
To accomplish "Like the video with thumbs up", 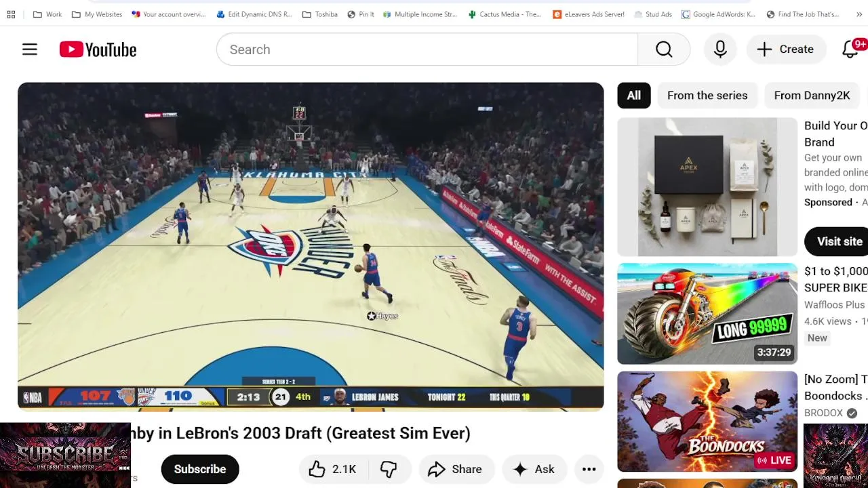I will click(x=333, y=469).
